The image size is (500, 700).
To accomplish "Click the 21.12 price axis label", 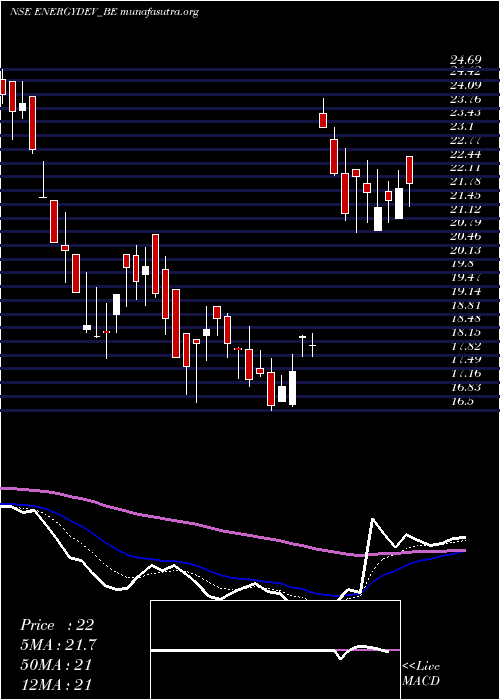I will (x=465, y=209).
